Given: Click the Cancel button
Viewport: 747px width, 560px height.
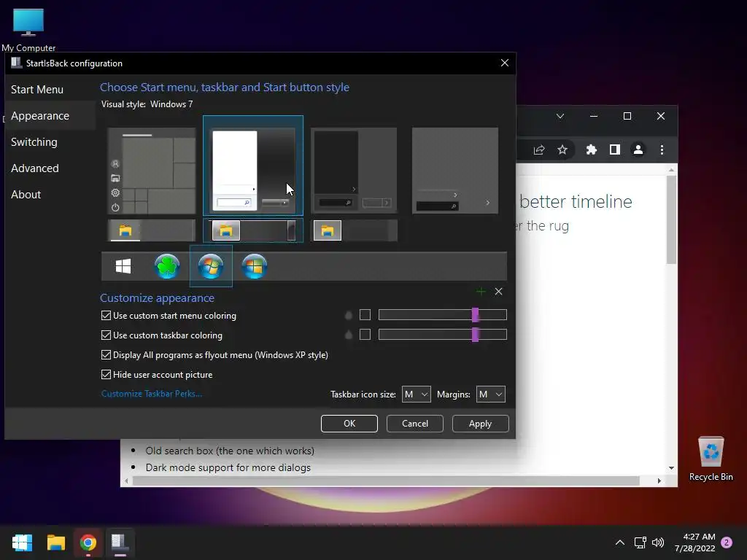Looking at the screenshot, I should coord(415,424).
